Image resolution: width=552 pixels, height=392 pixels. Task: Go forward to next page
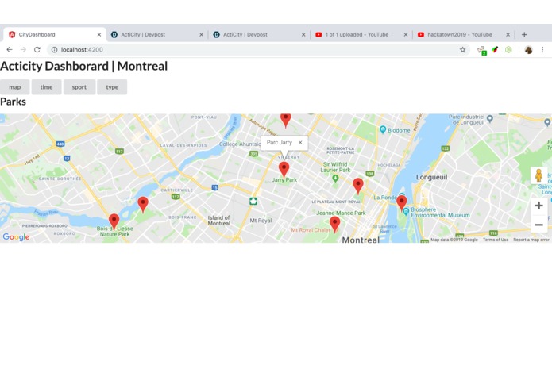23,49
